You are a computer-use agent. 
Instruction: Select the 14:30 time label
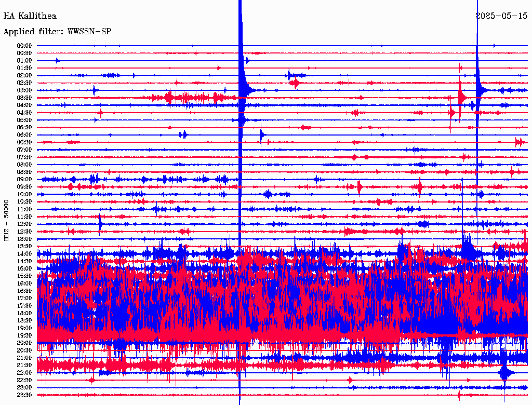(x=24, y=262)
